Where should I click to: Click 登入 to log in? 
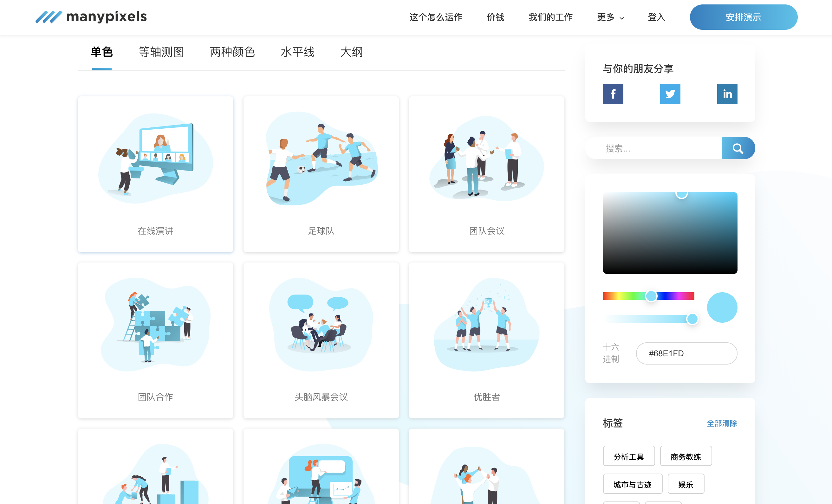[x=656, y=17]
